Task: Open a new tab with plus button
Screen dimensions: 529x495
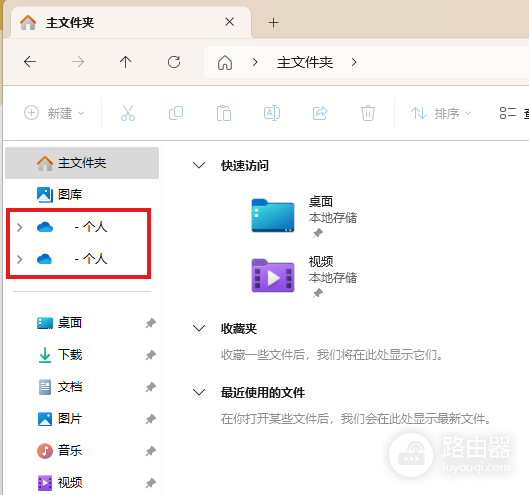Action: (274, 23)
